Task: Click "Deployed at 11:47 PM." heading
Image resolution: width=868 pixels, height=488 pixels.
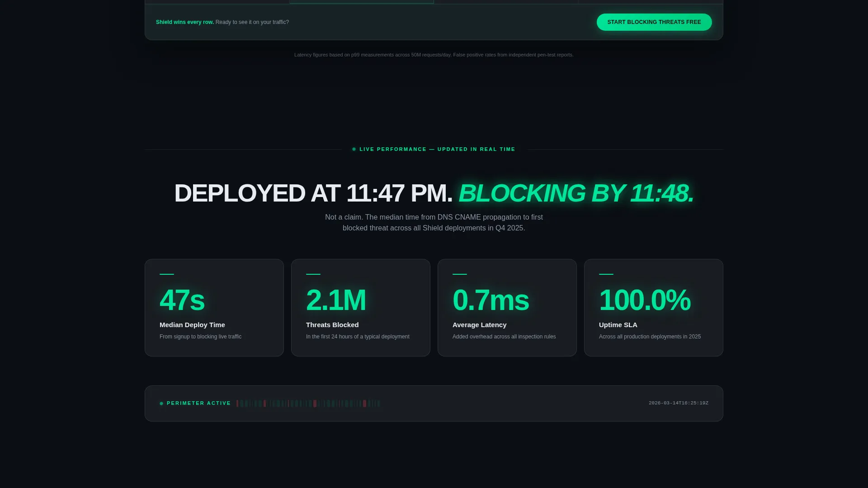Action: pyautogui.click(x=313, y=193)
